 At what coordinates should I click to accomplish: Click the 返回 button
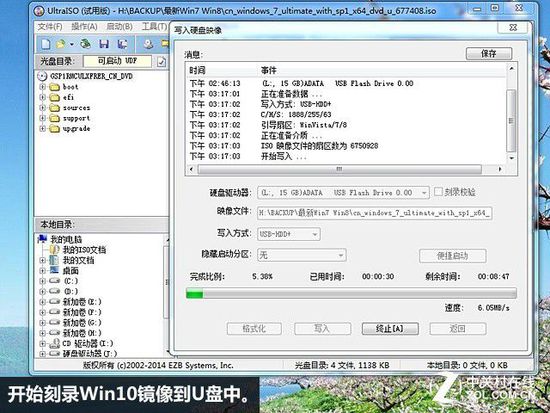(x=457, y=329)
